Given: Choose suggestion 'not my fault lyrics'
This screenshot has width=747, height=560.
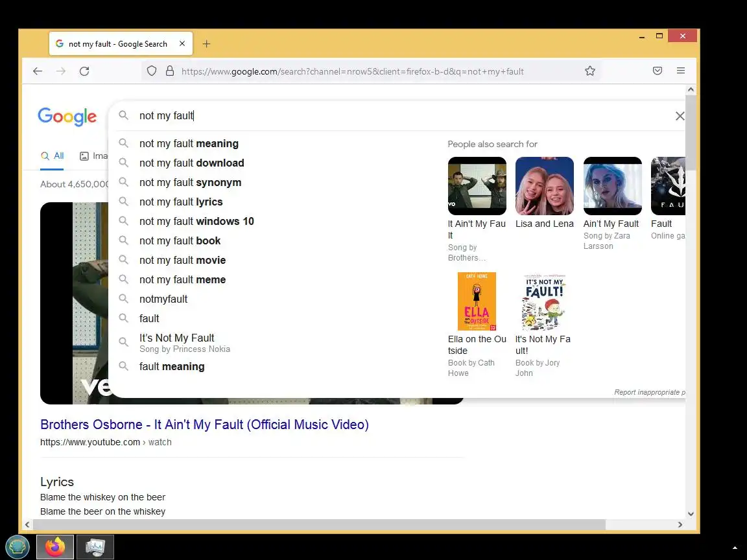Looking at the screenshot, I should 180,202.
